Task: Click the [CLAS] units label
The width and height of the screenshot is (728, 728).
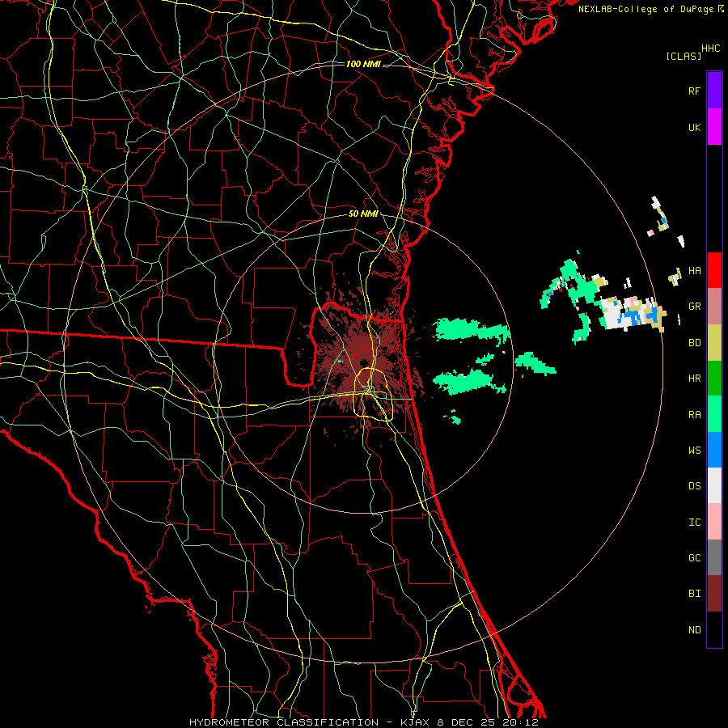Action: (684, 56)
